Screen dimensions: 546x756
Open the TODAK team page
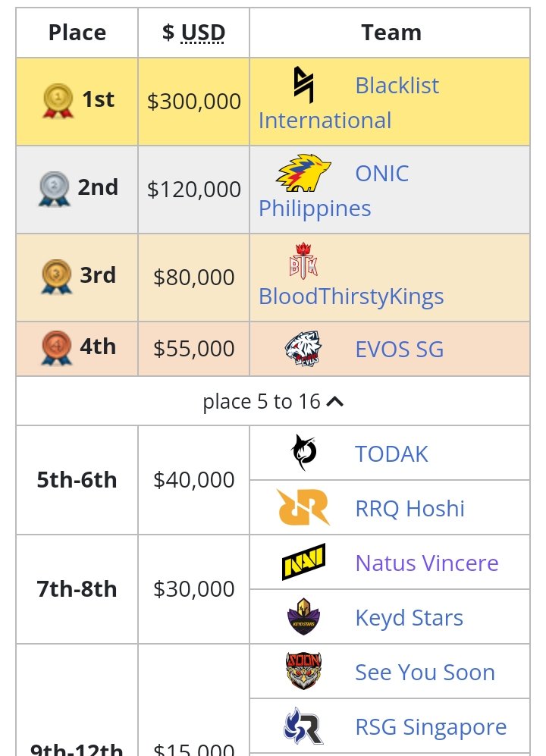pyautogui.click(x=391, y=454)
